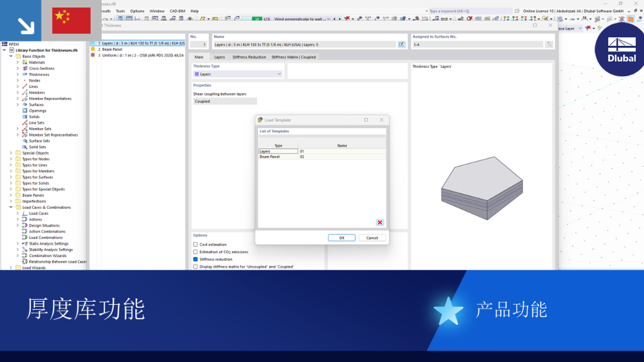Click the Load Combinations icon
Image resolution: width=644 pixels, height=362 pixels.
point(25,237)
